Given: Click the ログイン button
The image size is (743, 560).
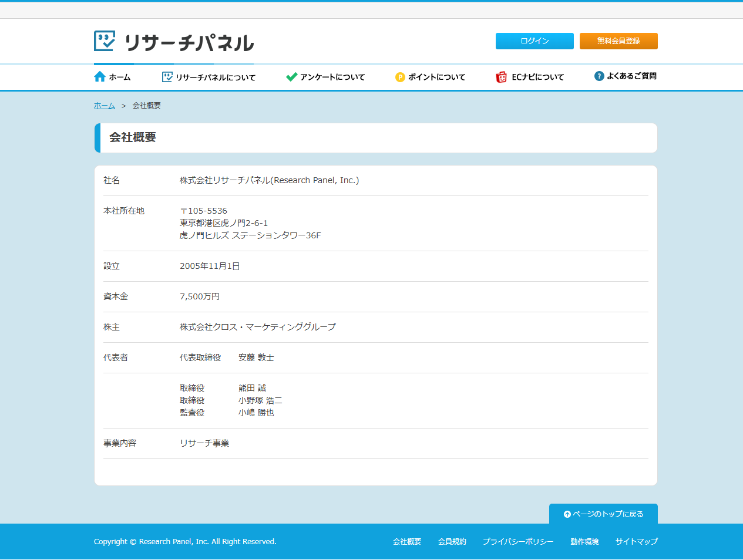Looking at the screenshot, I should [x=534, y=41].
